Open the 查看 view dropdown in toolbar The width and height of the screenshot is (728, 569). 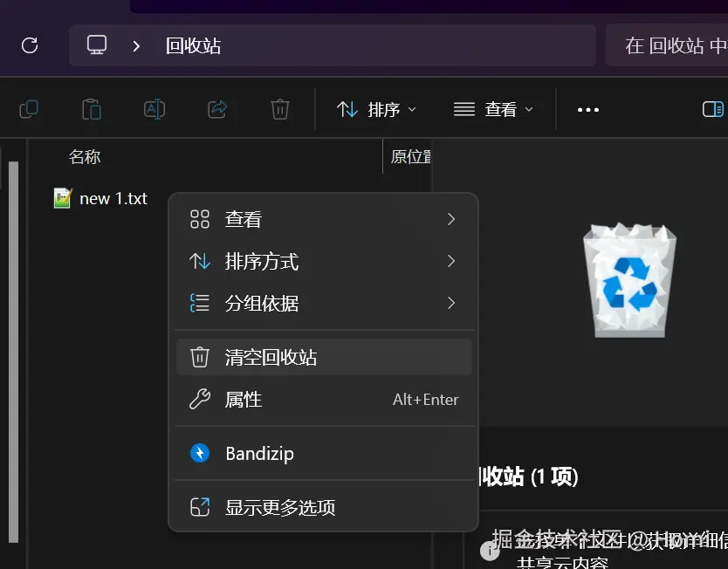coord(493,110)
